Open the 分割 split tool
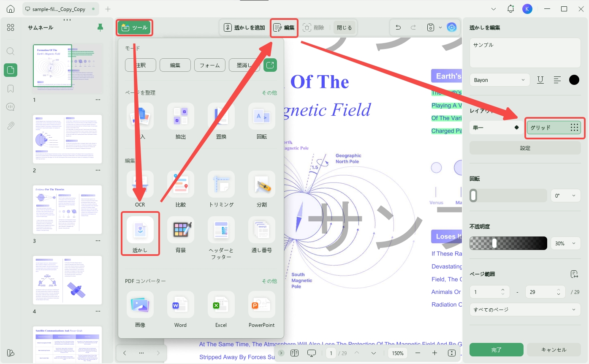Viewport: 589px width, 364px height. click(x=262, y=184)
